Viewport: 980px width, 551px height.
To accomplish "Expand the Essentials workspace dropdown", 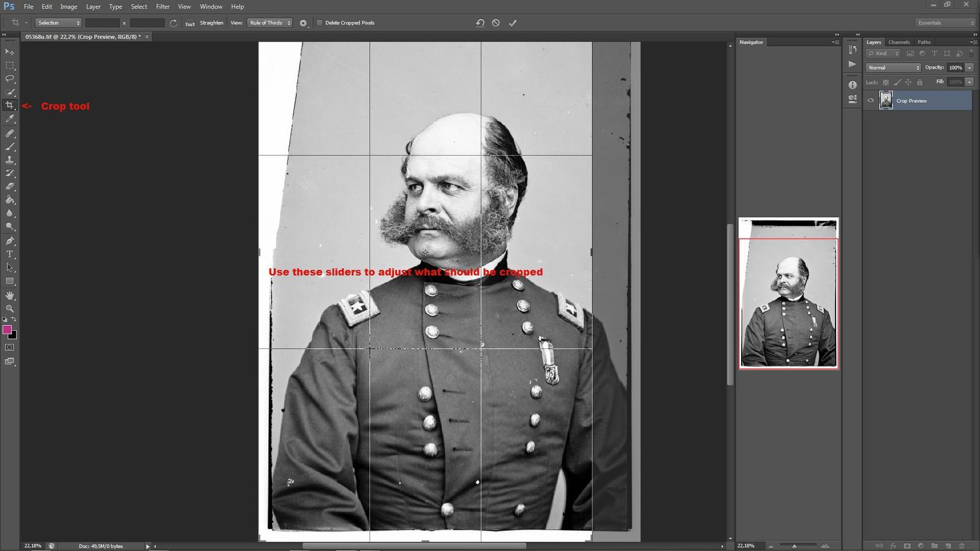I will click(946, 23).
